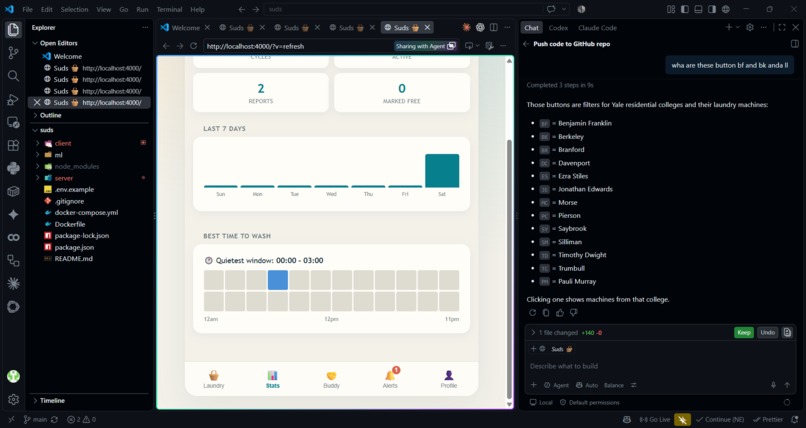Open the Explorer view in activity bar
This screenshot has width=806, height=428.
[13, 29]
